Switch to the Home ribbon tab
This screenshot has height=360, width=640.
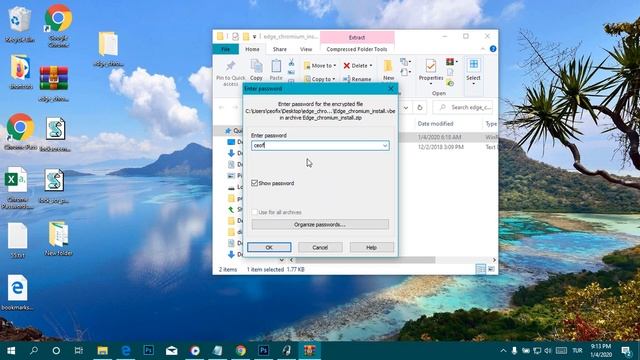[x=252, y=49]
